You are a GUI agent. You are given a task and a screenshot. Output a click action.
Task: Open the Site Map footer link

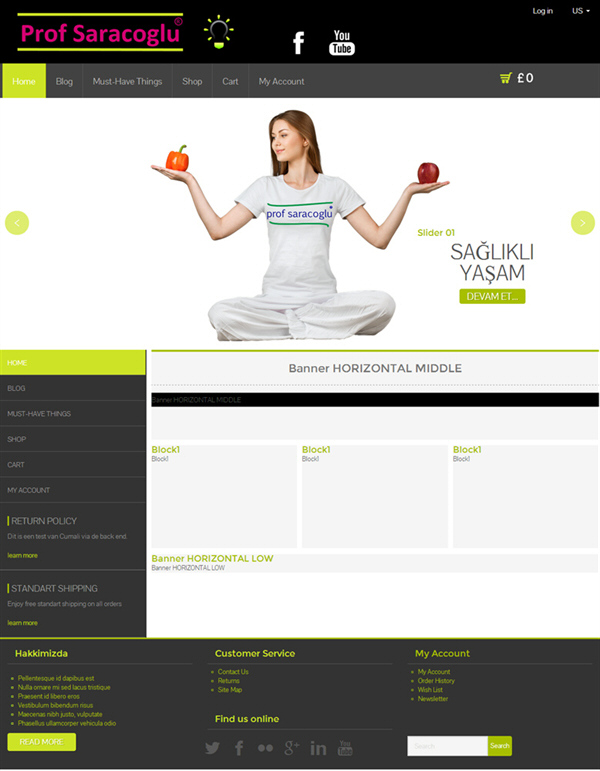click(x=230, y=689)
